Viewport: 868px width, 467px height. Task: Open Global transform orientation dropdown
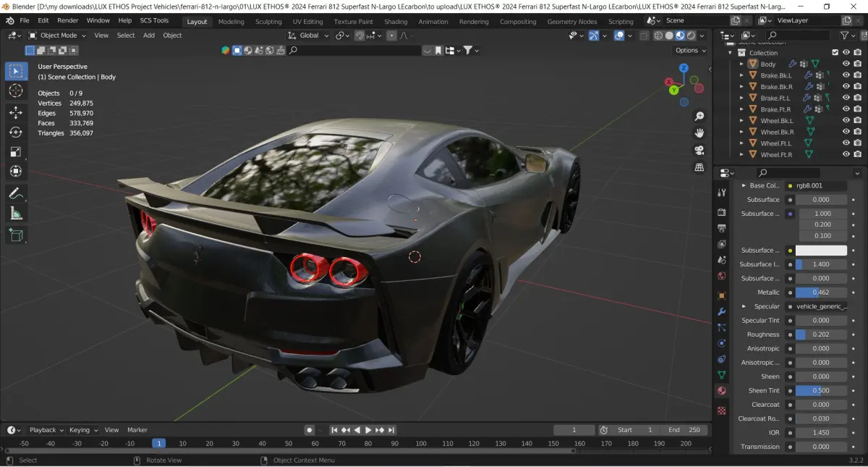point(310,35)
